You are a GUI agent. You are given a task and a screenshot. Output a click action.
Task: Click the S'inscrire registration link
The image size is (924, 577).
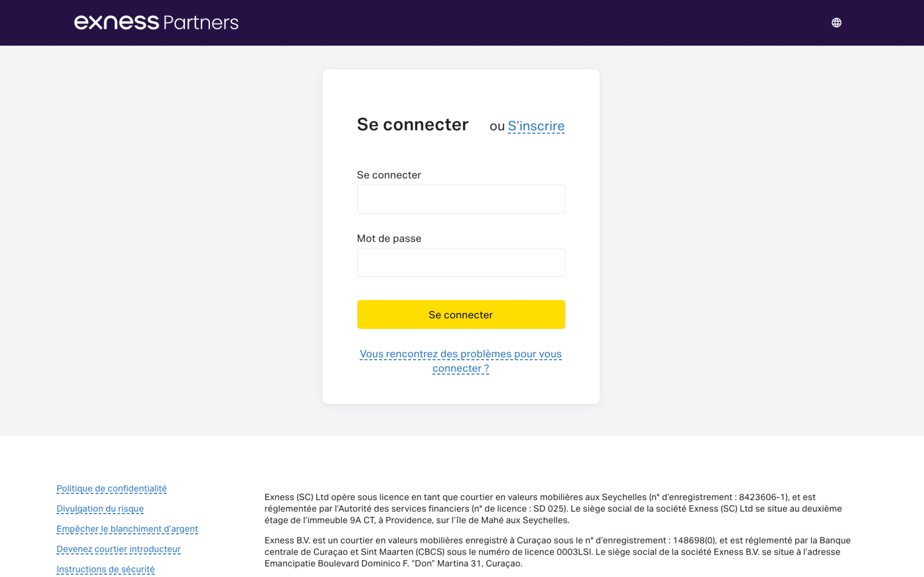(536, 126)
